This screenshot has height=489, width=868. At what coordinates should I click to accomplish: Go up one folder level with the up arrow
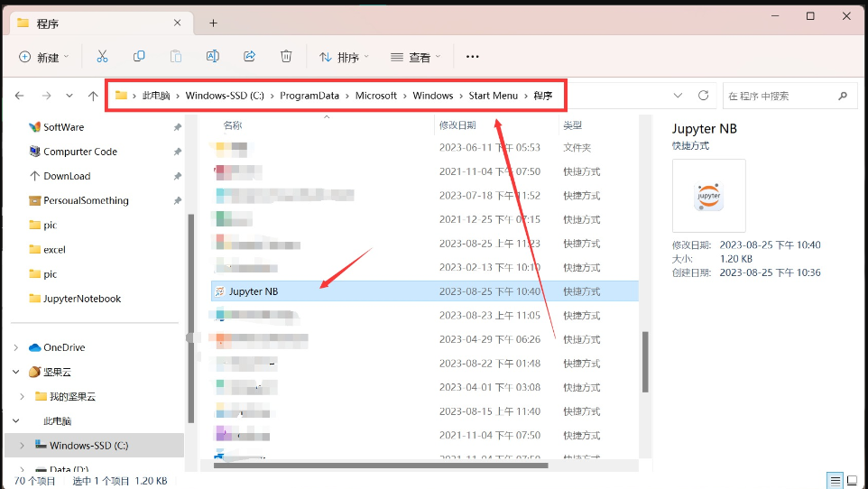93,96
